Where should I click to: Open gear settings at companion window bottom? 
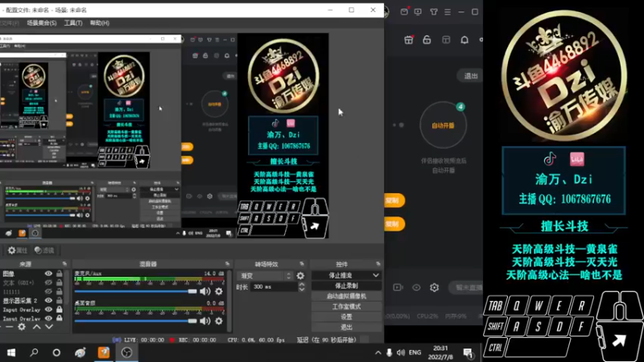click(434, 287)
